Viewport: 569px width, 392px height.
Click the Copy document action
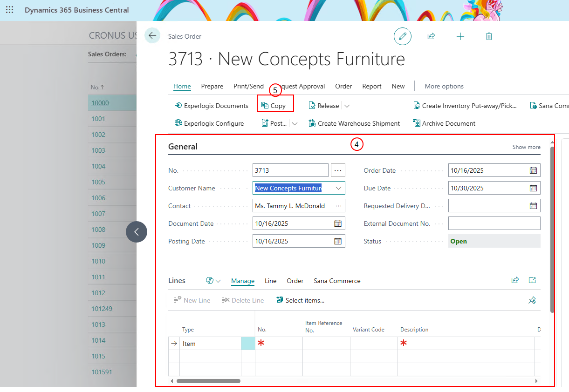pos(274,106)
